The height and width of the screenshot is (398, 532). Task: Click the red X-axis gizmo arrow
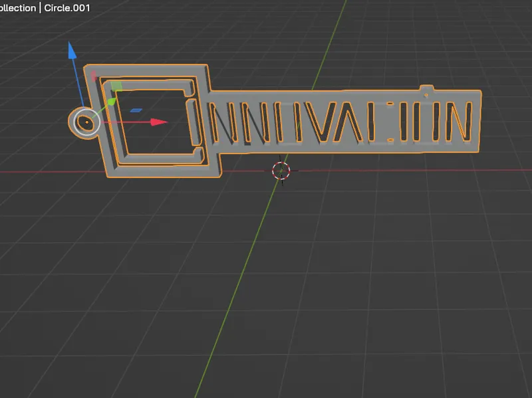coord(159,122)
